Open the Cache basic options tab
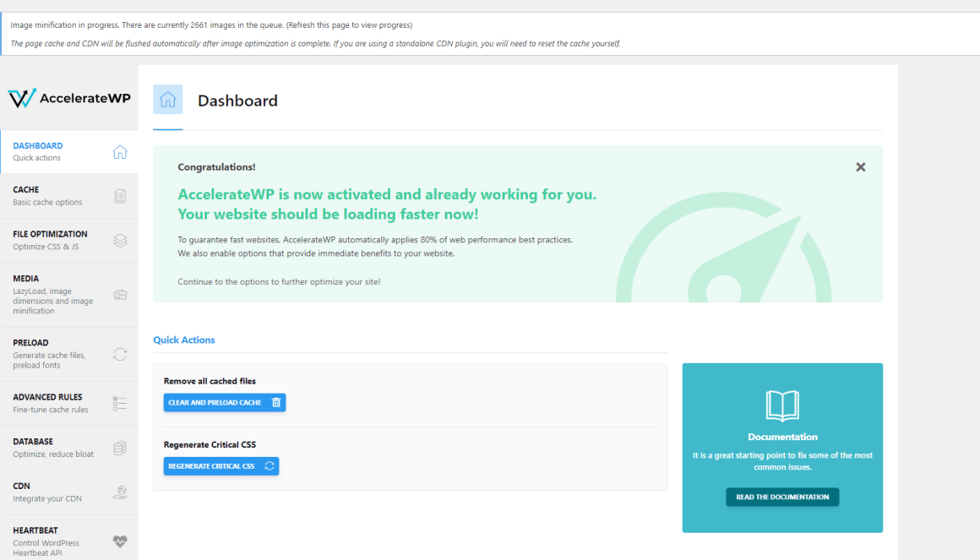 tap(69, 196)
